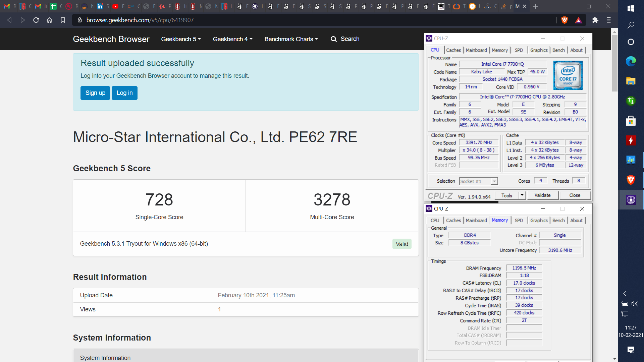Open the Geekbench 4 dropdown menu

(233, 39)
